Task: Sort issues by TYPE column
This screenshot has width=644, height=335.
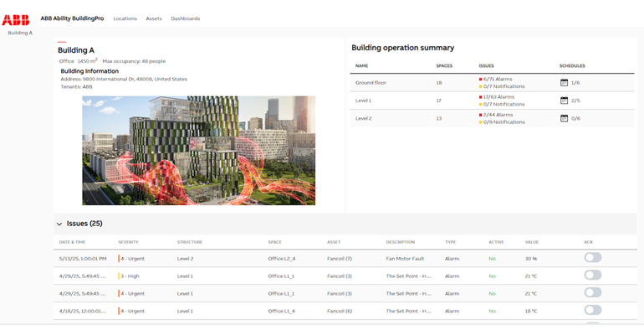Action: point(451,242)
